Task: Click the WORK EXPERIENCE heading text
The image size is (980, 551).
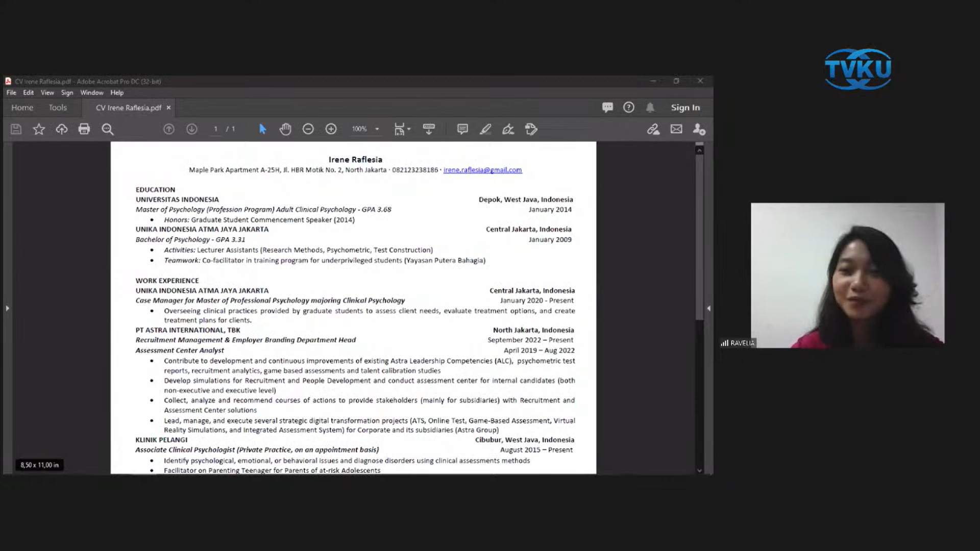Action: 167,281
